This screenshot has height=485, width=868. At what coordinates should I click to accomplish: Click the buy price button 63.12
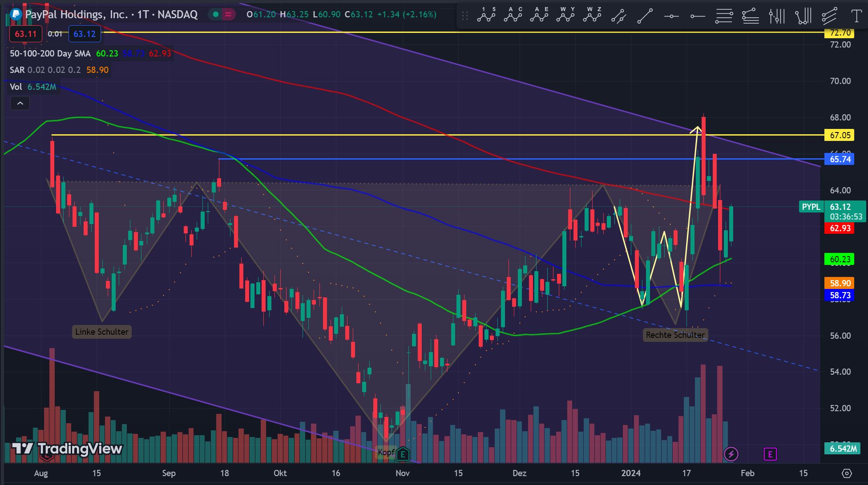85,34
